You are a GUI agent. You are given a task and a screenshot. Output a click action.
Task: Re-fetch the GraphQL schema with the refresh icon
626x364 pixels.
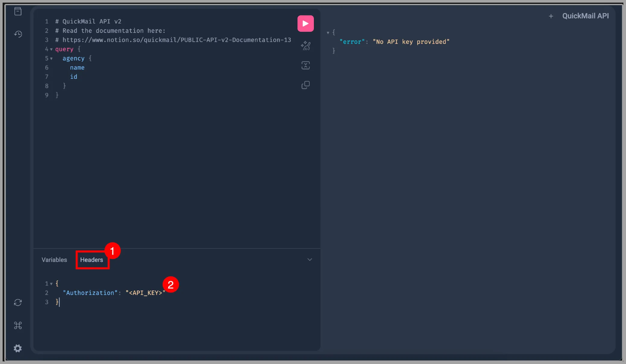[x=18, y=303]
